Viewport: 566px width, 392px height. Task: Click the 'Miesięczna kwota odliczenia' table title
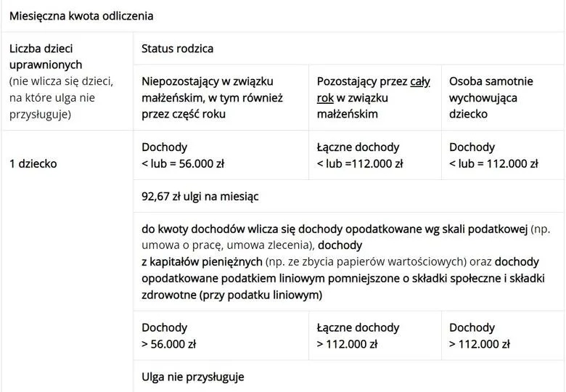coord(81,15)
